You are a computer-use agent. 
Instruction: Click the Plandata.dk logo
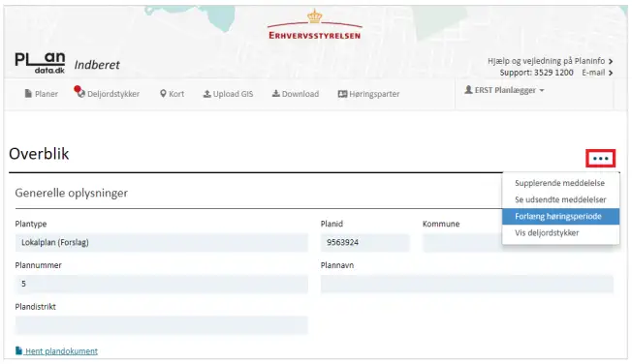[40, 63]
